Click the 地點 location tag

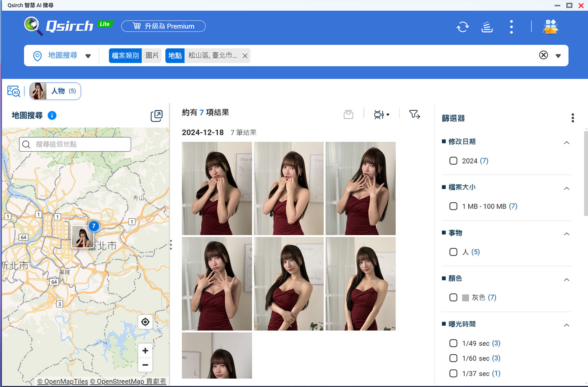[175, 56]
